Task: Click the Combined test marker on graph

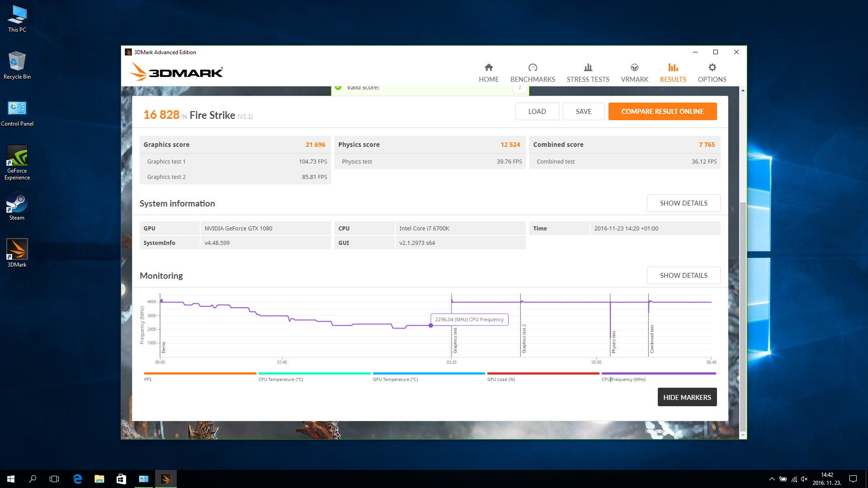Action: pyautogui.click(x=651, y=339)
